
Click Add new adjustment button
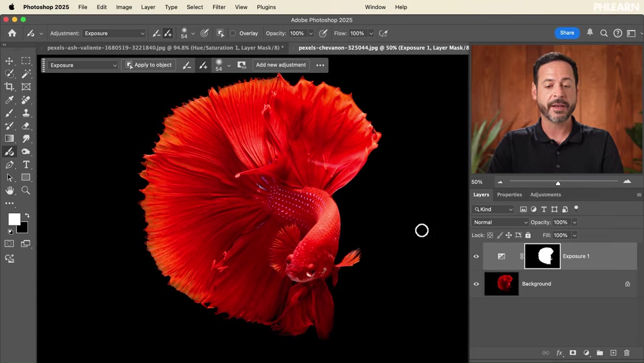coord(281,65)
